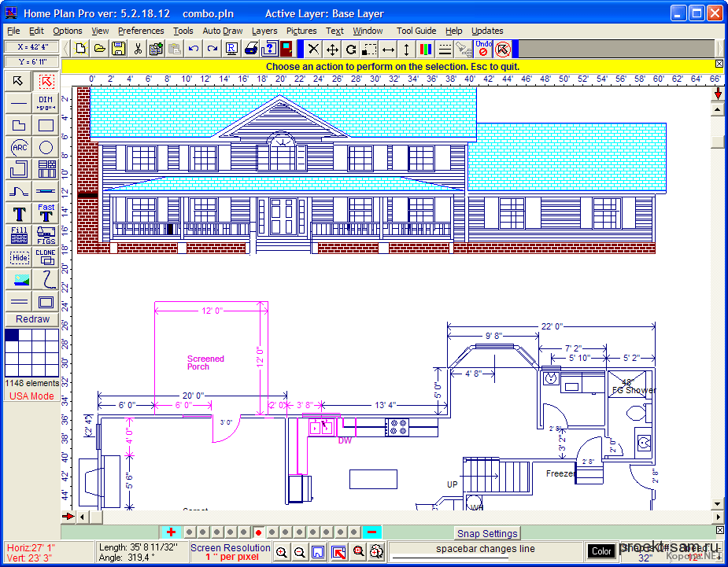
Task: Select the Rectangle tool
Action: coord(46,125)
